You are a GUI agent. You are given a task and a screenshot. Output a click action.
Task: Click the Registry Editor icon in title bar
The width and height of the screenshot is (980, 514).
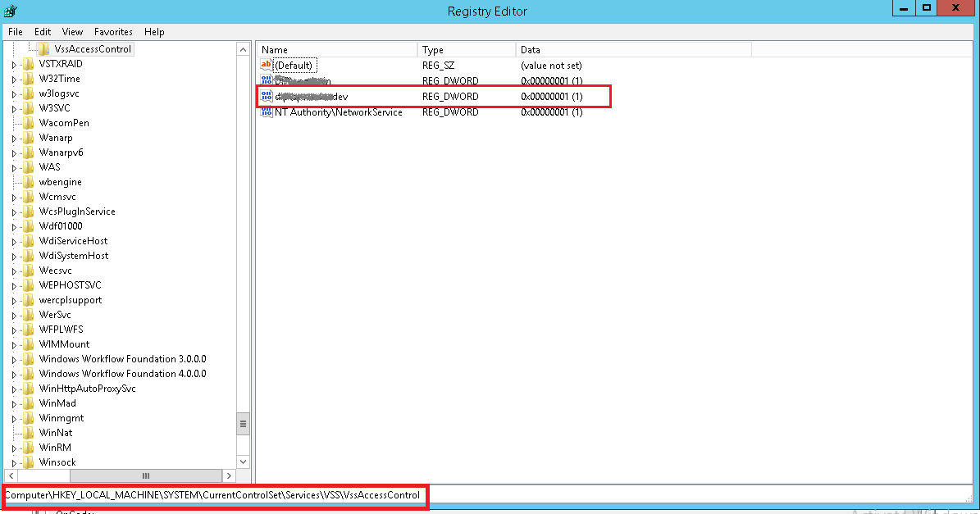(9, 11)
